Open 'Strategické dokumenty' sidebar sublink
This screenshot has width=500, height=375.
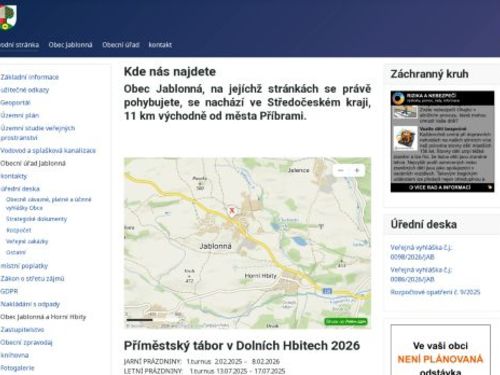[x=37, y=219]
